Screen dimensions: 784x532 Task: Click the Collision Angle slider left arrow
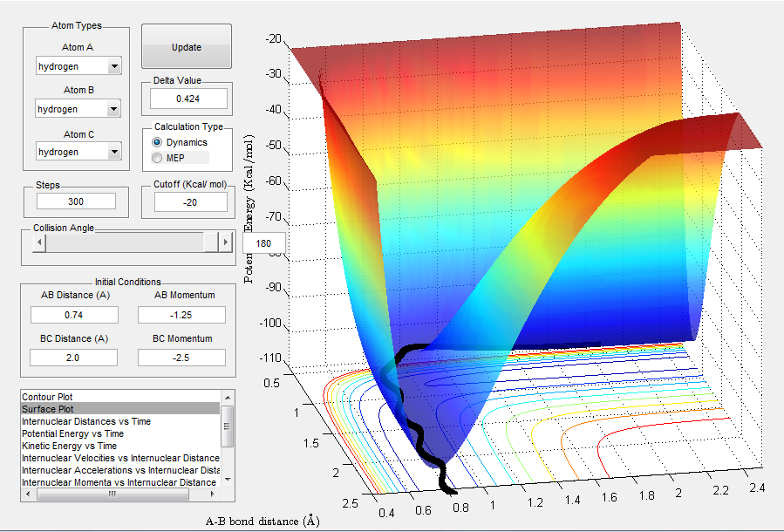click(x=39, y=242)
